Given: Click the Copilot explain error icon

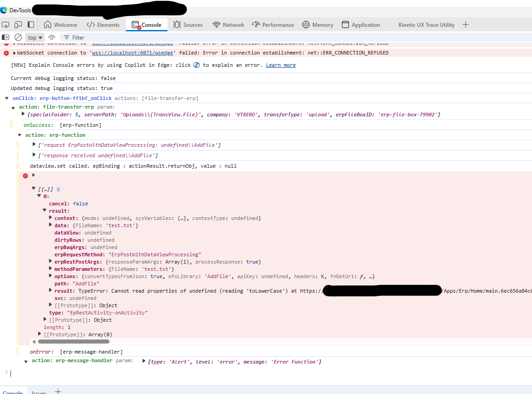Looking at the screenshot, I should coord(197,65).
